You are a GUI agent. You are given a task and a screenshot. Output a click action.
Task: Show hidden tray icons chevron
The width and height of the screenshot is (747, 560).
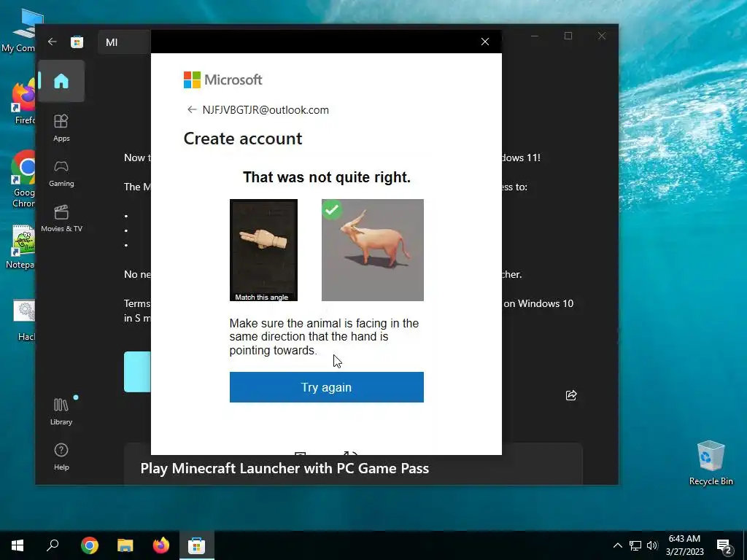point(617,545)
